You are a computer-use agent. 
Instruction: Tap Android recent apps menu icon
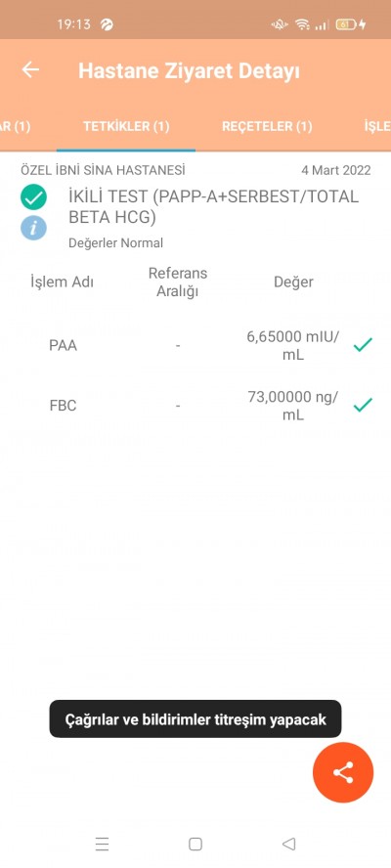coord(102,844)
